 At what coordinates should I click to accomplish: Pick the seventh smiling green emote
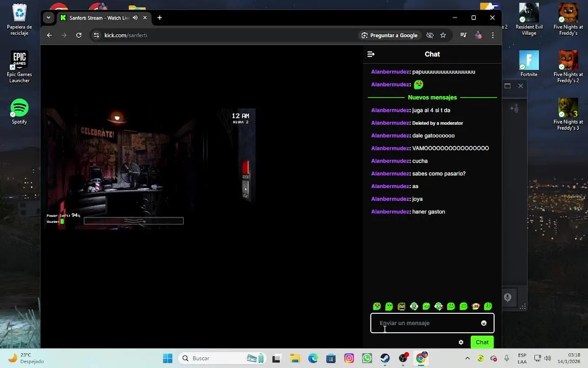451,307
